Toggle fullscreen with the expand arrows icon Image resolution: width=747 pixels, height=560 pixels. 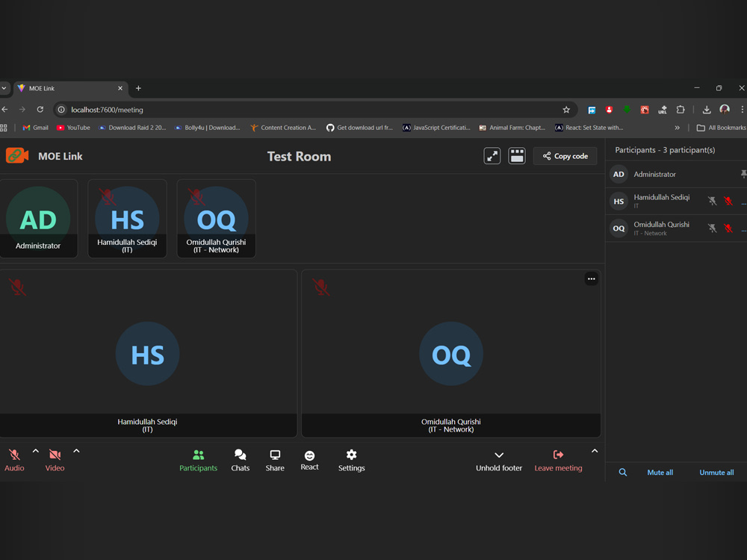(492, 156)
